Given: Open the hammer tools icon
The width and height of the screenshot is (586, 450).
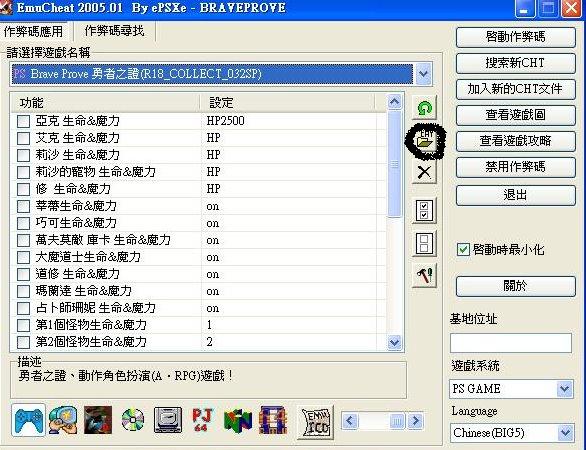Looking at the screenshot, I should click(x=424, y=275).
